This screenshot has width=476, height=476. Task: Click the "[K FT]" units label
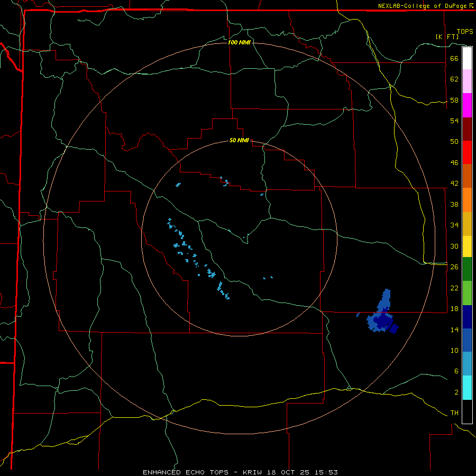pos(447,36)
